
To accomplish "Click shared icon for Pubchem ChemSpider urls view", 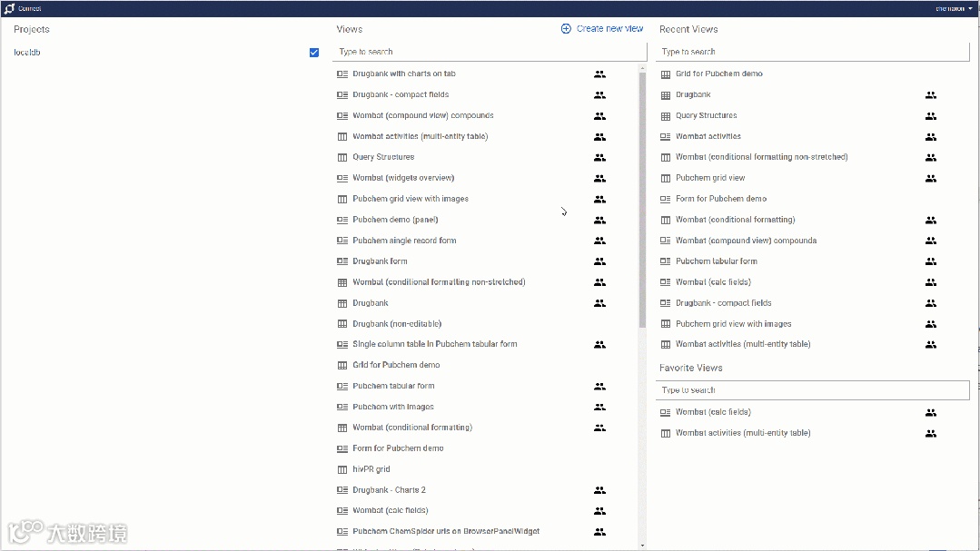I will point(599,532).
